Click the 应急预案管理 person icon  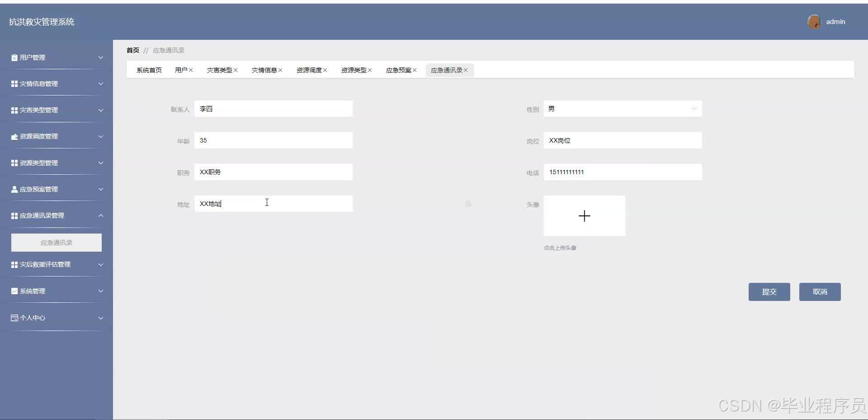pos(14,189)
